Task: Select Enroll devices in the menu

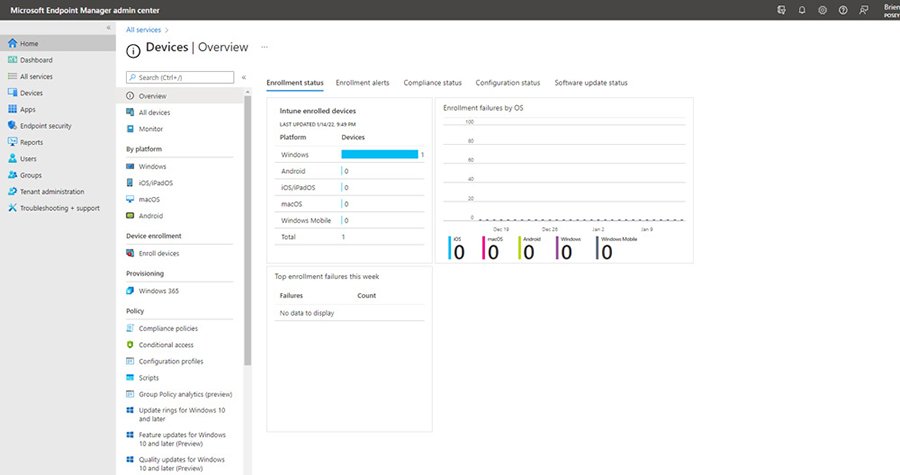Action: click(x=158, y=253)
